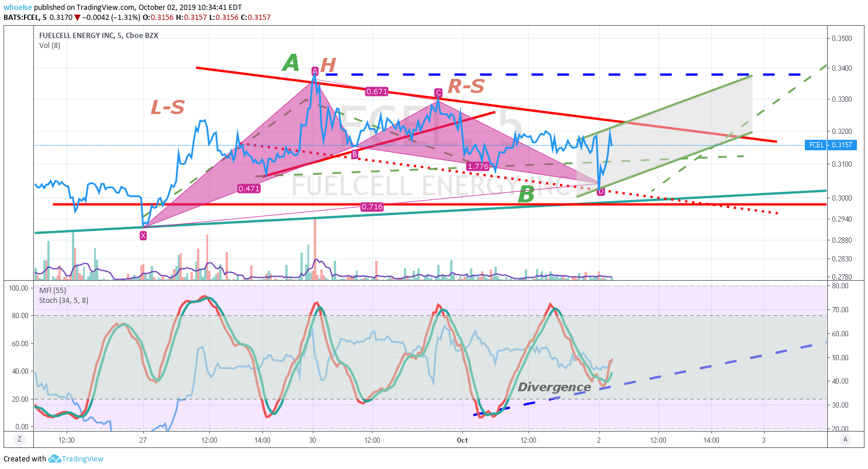Click the 0.00 Stoch axis label
This screenshot has width=868, height=469.
tap(22, 427)
